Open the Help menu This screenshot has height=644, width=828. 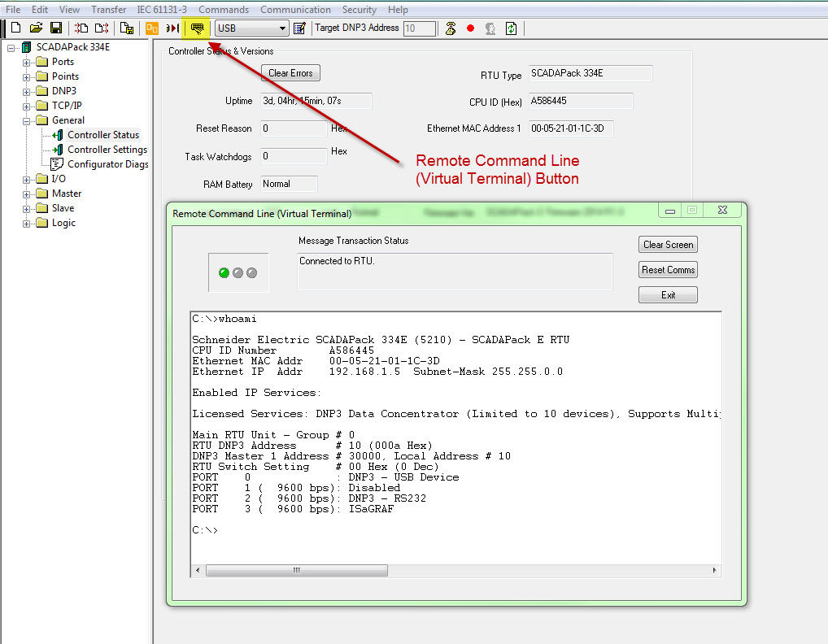pyautogui.click(x=398, y=10)
